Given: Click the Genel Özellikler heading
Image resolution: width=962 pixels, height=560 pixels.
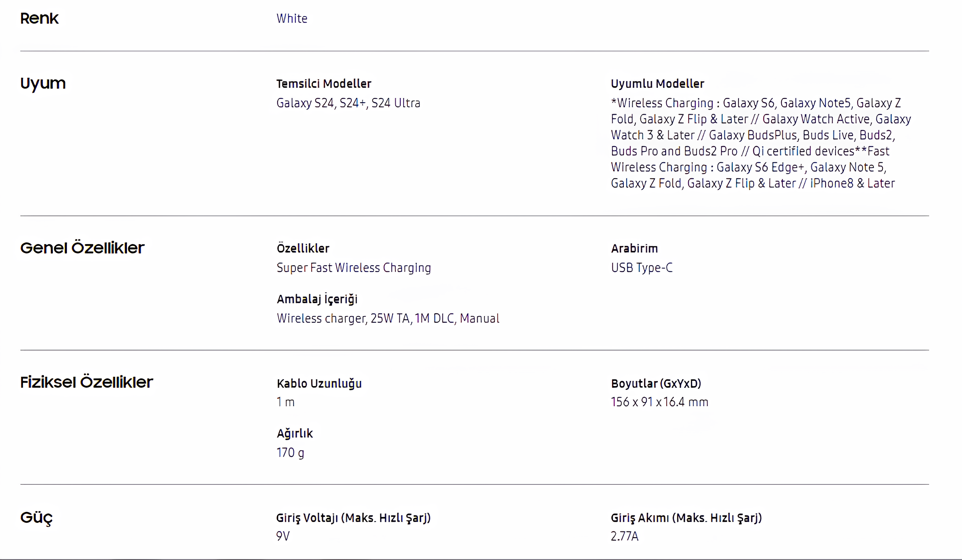Looking at the screenshot, I should (82, 247).
